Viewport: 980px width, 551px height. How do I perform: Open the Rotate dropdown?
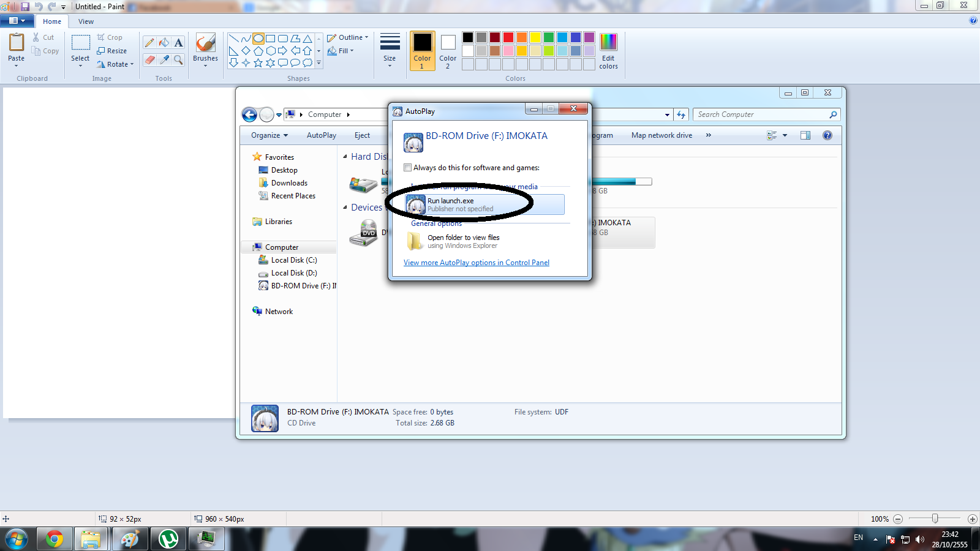pos(115,64)
